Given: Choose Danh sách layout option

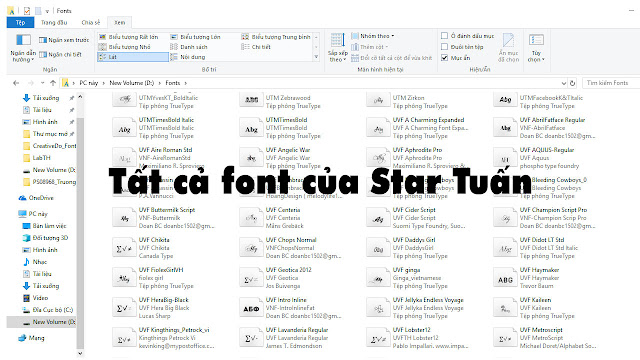Looking at the screenshot, I should (189, 47).
